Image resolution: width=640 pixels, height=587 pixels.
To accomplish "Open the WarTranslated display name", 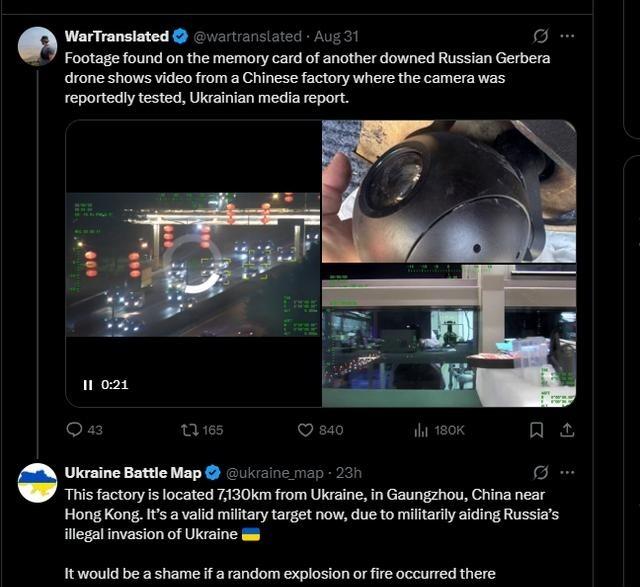I will (x=116, y=36).
